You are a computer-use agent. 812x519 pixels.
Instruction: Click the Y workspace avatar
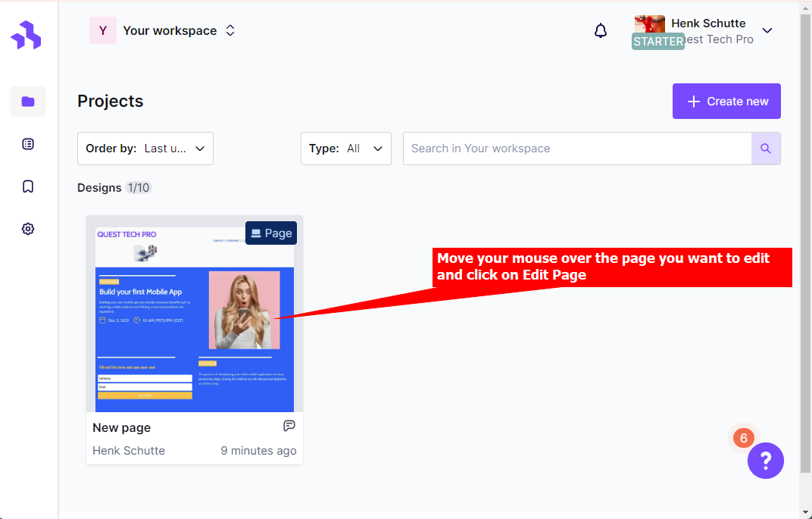click(x=103, y=30)
